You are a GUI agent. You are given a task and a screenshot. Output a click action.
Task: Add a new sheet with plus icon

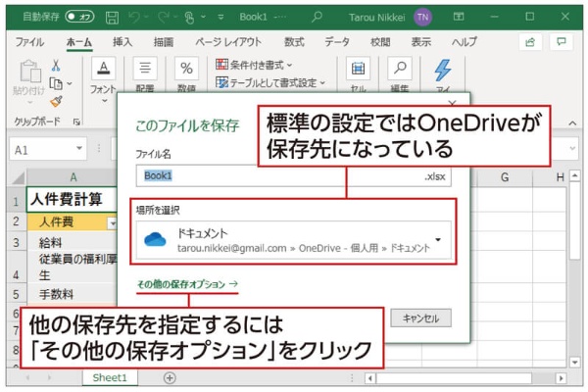coord(170,377)
